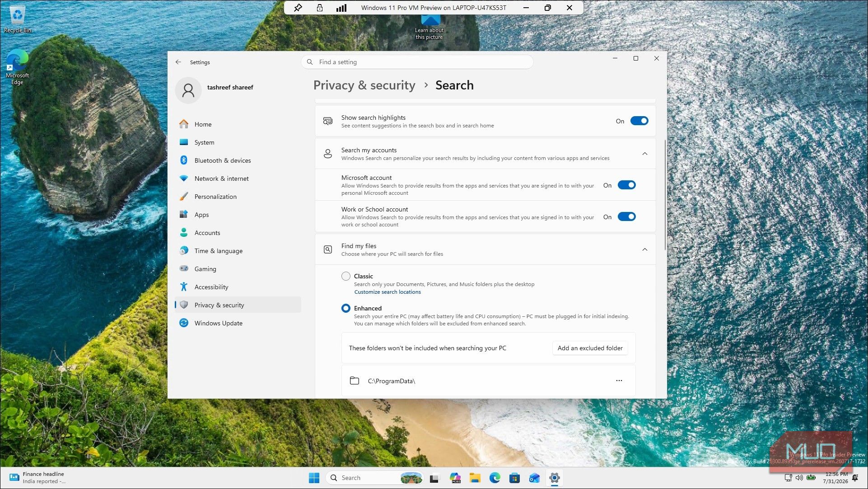Click the Find a setting search box
The height and width of the screenshot is (489, 868).
pos(417,62)
